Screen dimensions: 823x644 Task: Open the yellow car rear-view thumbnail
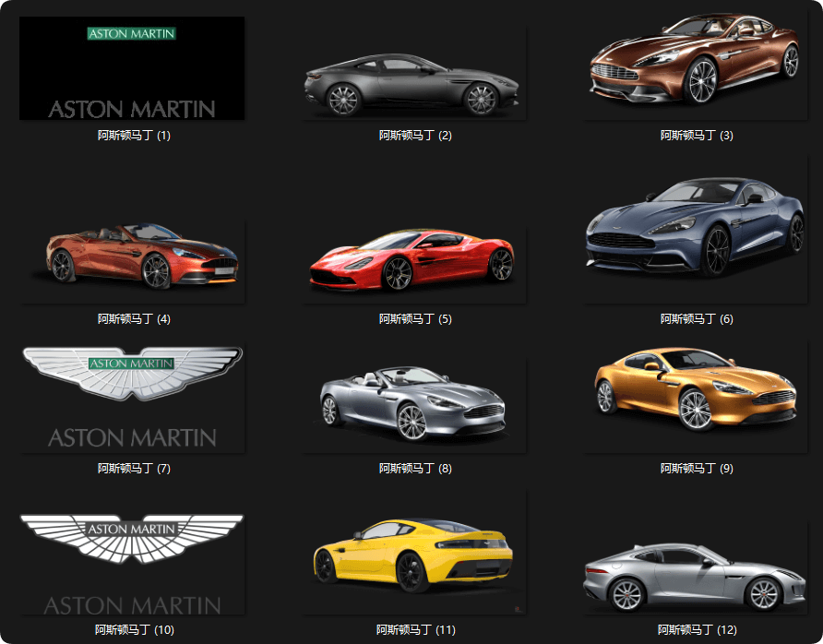413,555
